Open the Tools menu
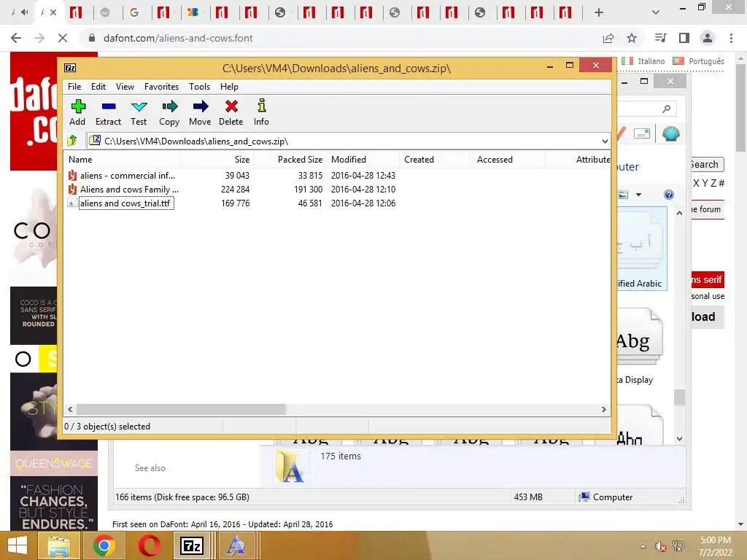Screen dimensions: 747x560 pyautogui.click(x=199, y=87)
